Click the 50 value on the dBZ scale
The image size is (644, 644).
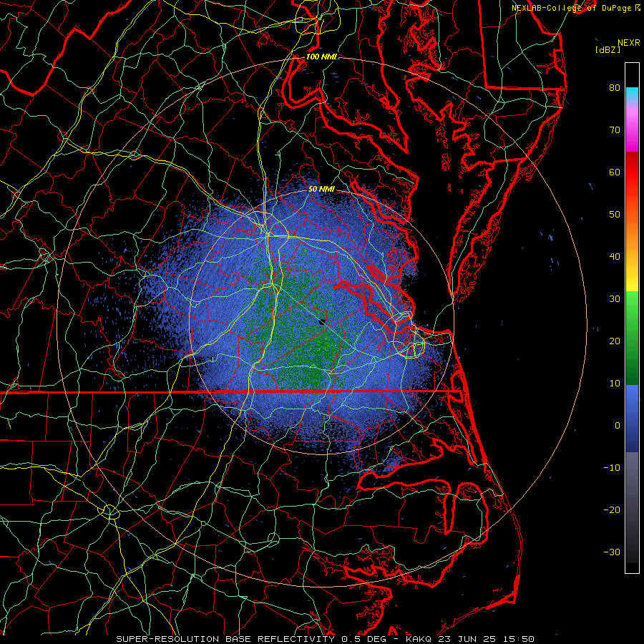(615, 215)
